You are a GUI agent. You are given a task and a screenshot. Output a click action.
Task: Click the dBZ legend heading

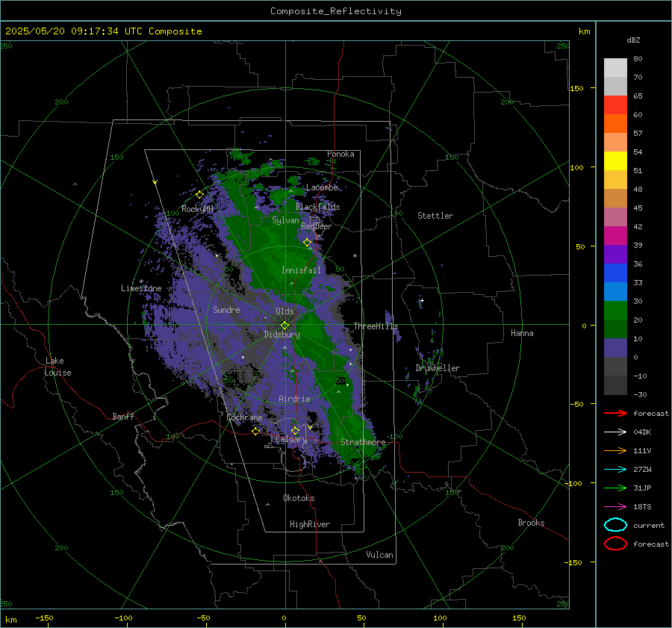633,40
